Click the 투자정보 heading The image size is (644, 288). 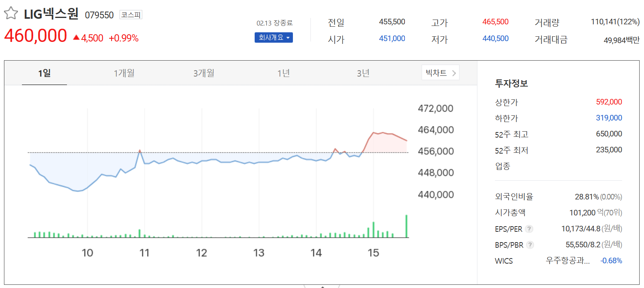(x=511, y=83)
